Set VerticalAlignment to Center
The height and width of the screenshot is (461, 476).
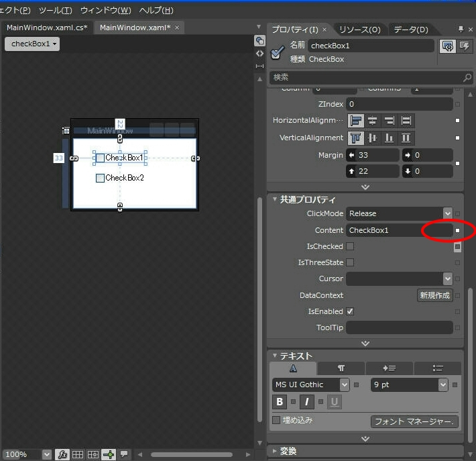(x=372, y=138)
